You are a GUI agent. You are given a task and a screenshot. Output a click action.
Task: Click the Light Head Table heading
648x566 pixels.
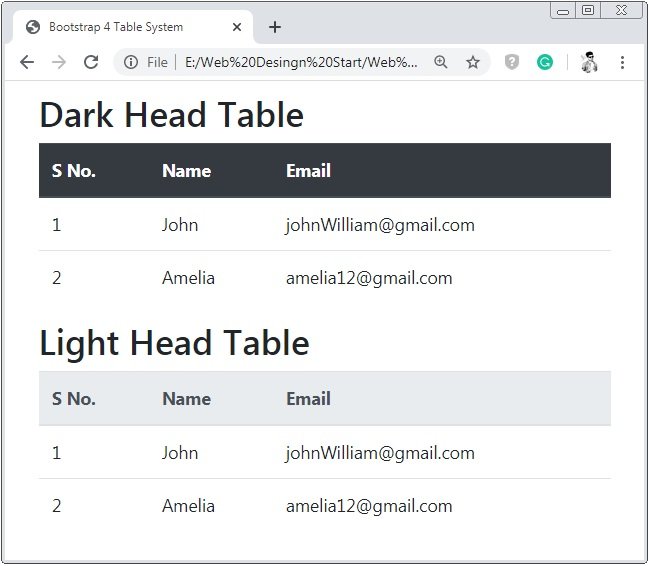pos(174,344)
